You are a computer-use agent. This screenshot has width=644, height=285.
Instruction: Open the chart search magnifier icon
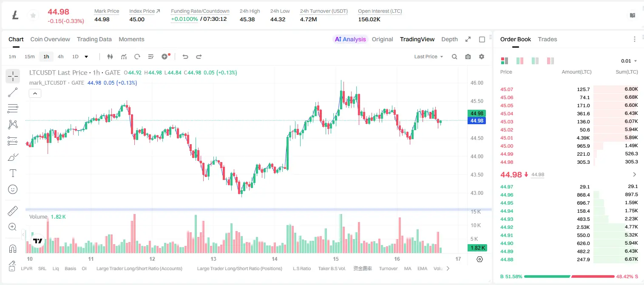click(454, 57)
